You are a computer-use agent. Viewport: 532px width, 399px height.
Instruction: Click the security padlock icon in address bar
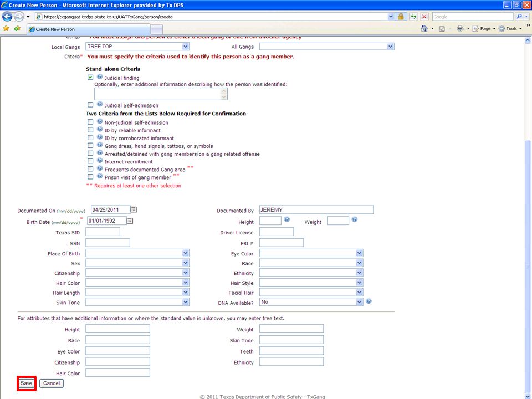click(x=401, y=16)
